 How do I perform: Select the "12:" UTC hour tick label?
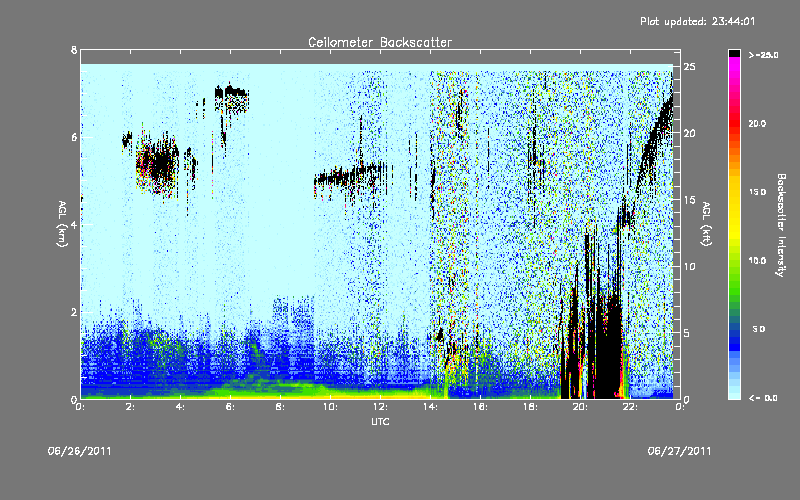tap(380, 407)
